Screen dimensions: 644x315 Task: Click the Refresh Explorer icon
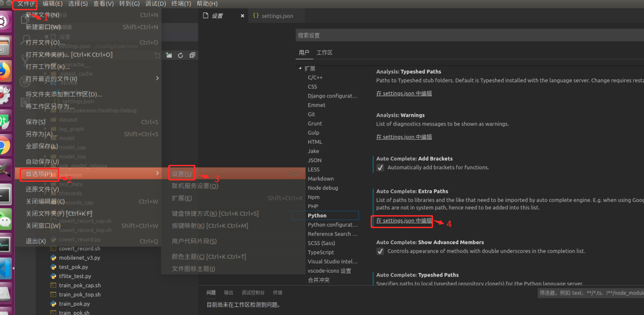coord(180,54)
